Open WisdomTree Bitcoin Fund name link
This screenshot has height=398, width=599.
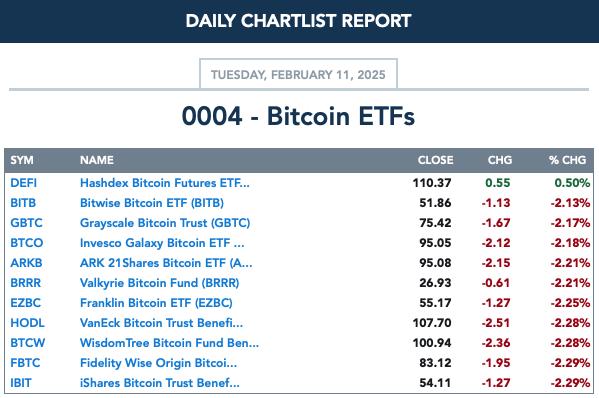pos(169,343)
